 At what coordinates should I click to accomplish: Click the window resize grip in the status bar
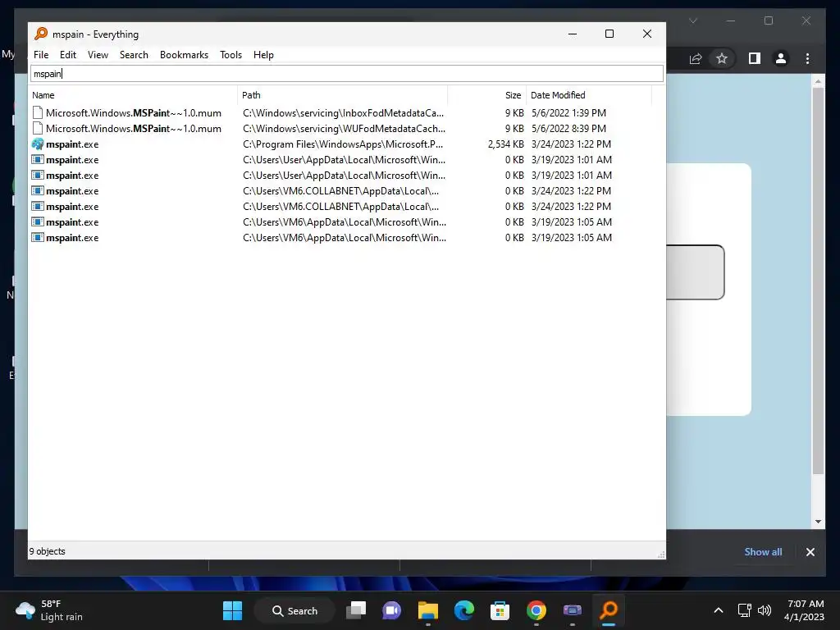pos(661,555)
